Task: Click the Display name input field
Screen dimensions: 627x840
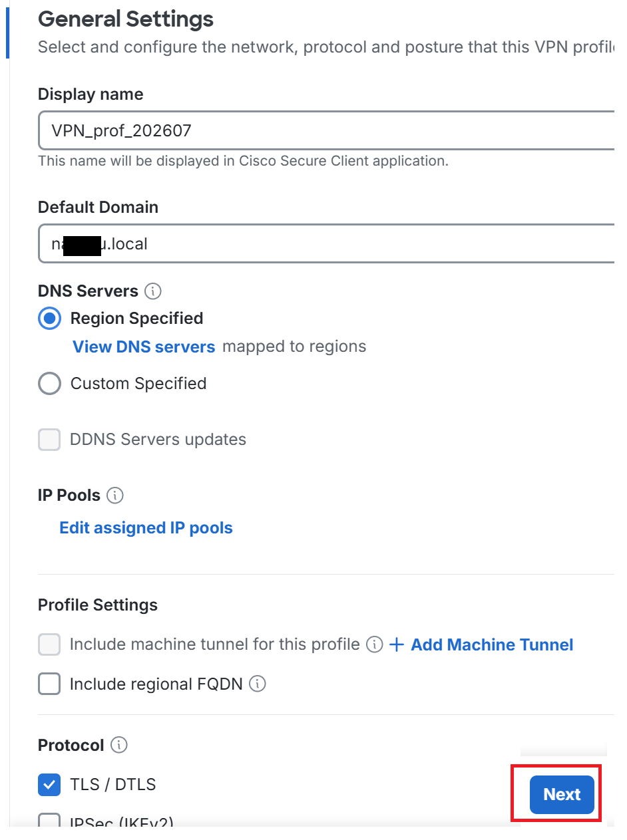Action: pyautogui.click(x=326, y=130)
